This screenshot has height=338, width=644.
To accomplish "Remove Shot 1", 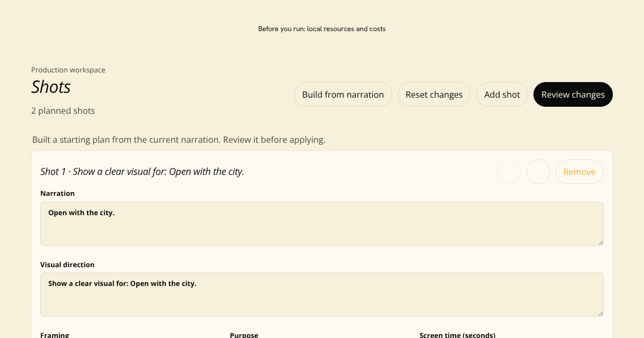I will (580, 172).
